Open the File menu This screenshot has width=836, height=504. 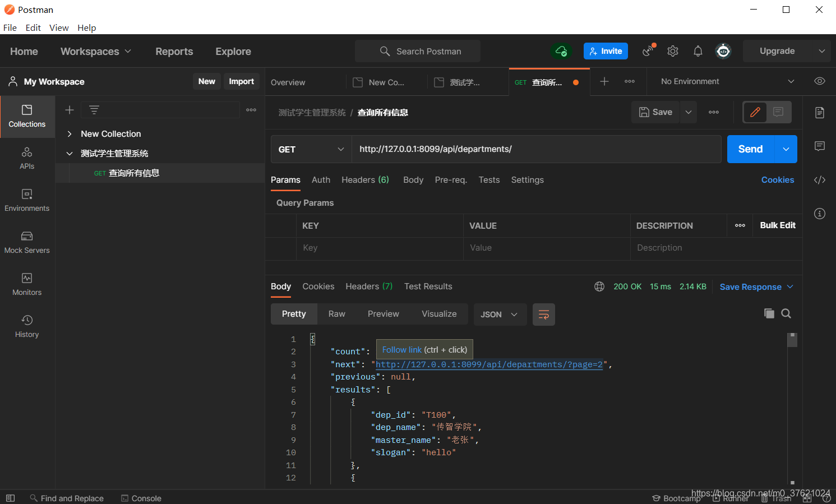(10, 27)
